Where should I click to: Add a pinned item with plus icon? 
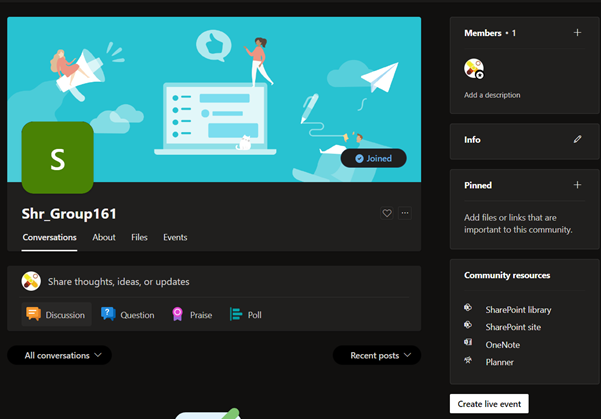click(577, 185)
